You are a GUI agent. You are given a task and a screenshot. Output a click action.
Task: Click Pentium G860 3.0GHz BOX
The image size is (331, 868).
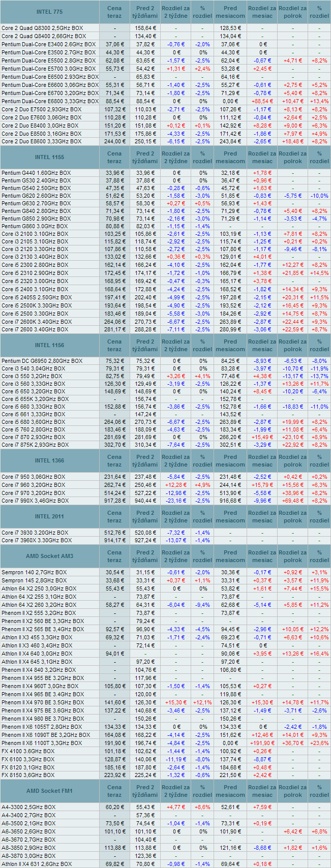35,226
